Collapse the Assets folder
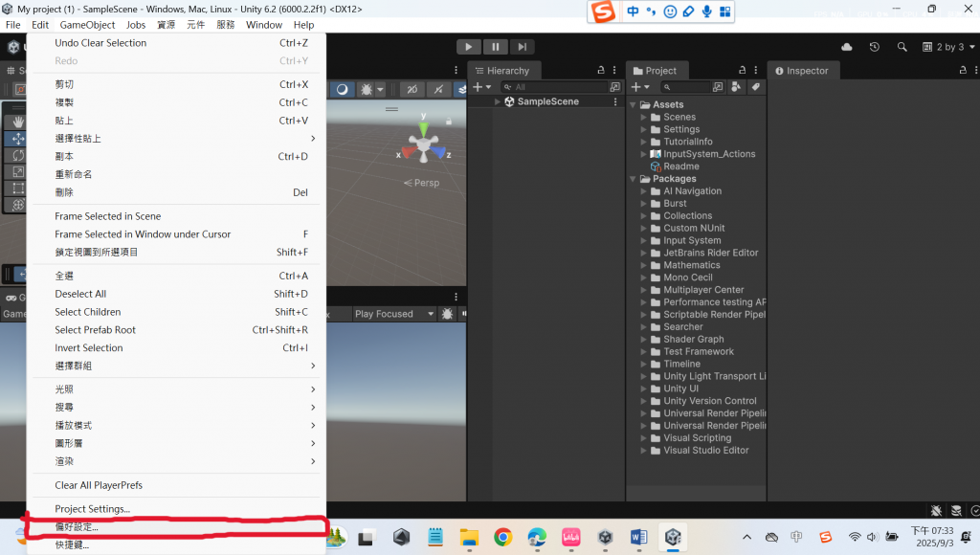The width and height of the screenshot is (980, 555). [x=634, y=104]
